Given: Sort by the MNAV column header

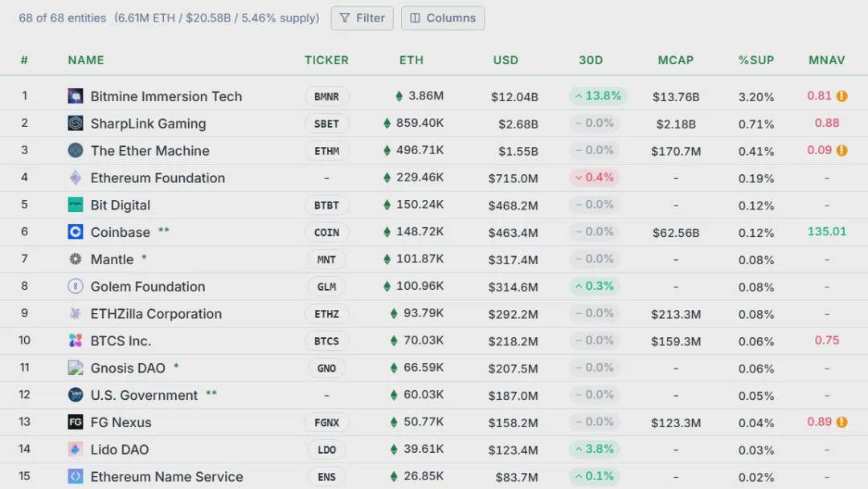Looking at the screenshot, I should coord(826,60).
